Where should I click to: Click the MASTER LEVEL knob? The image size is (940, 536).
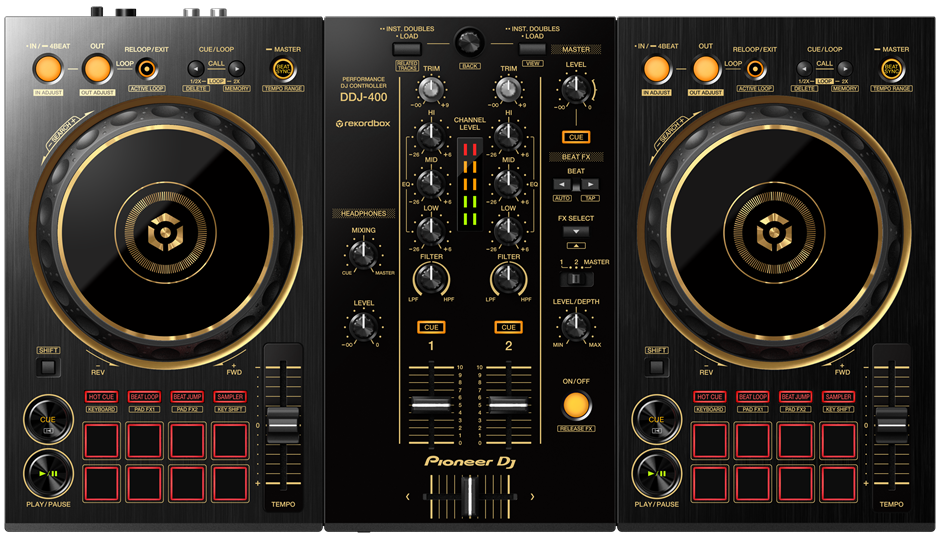(576, 89)
